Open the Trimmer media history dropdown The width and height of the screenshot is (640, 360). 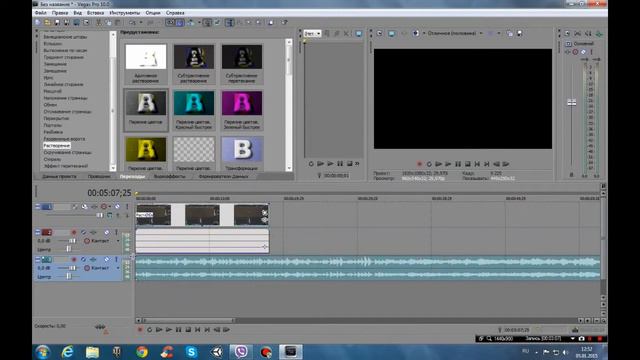pos(319,33)
